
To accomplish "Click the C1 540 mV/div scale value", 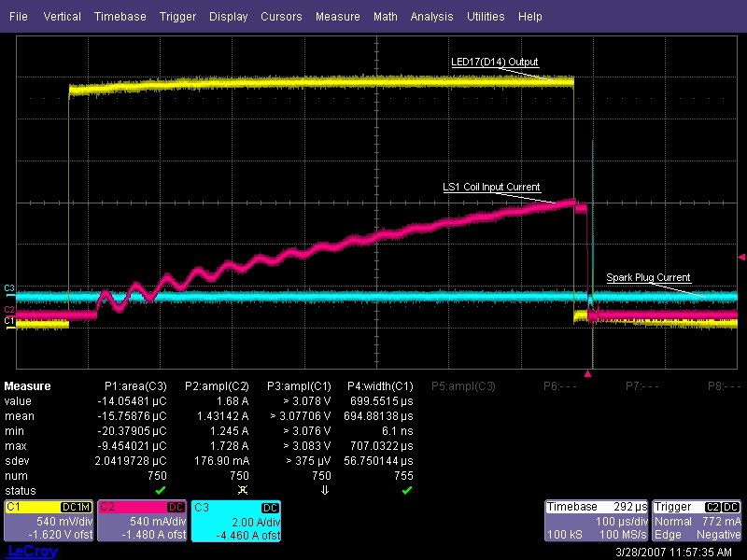I will (x=64, y=522).
